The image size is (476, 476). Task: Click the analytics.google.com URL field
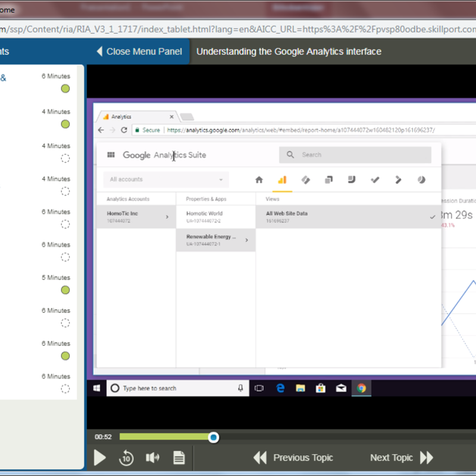tap(300, 130)
